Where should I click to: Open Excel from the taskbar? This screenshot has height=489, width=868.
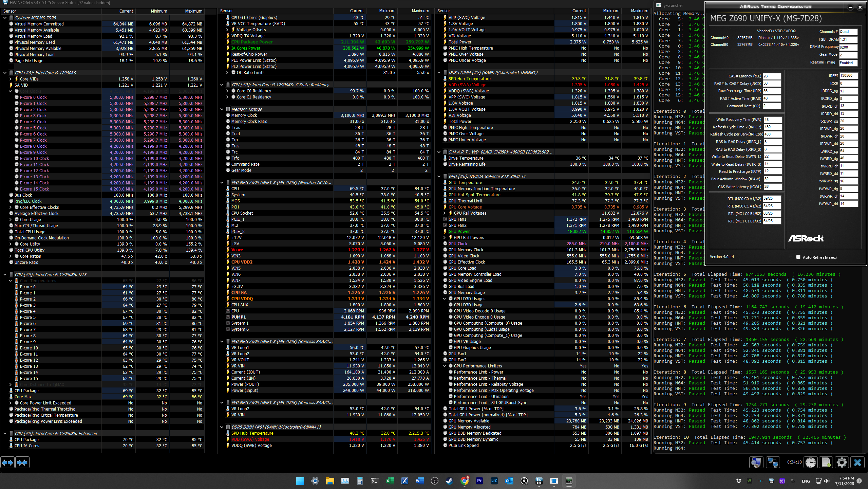click(390, 481)
